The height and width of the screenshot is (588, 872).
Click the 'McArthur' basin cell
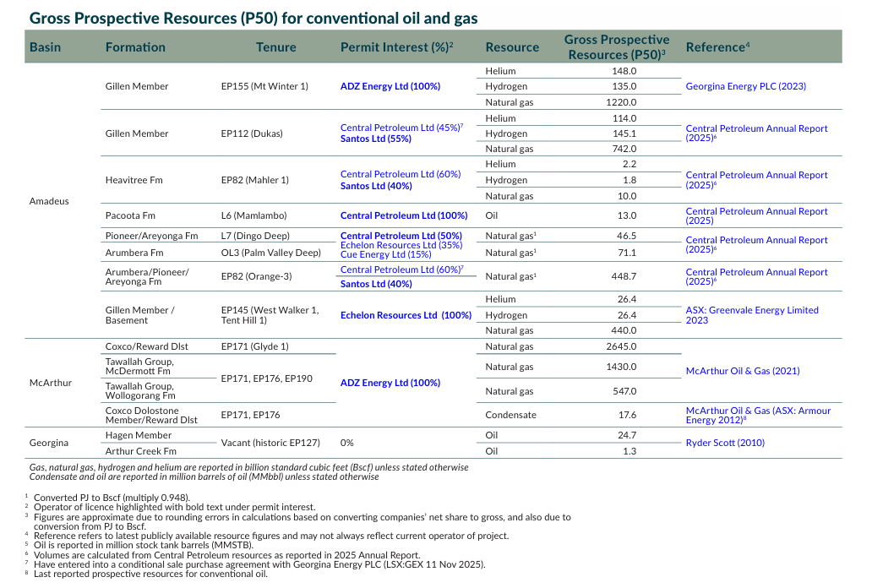pyautogui.click(x=50, y=383)
